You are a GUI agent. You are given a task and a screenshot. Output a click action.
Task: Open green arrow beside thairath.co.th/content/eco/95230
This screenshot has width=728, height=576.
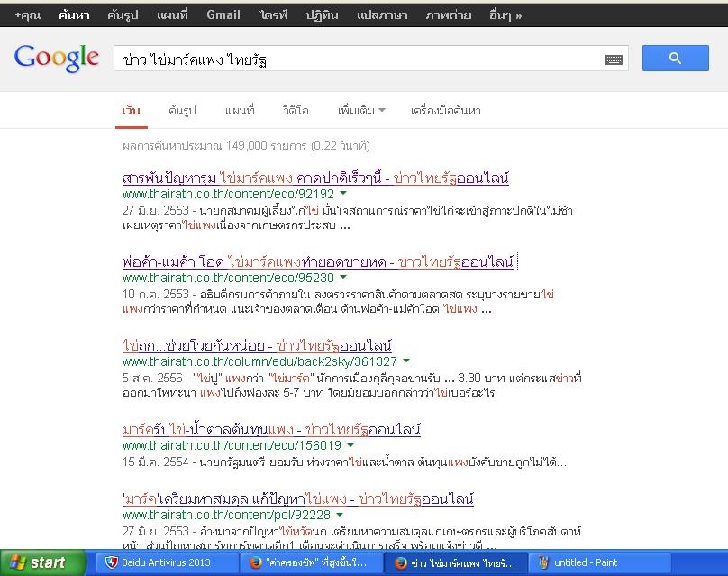343,277
